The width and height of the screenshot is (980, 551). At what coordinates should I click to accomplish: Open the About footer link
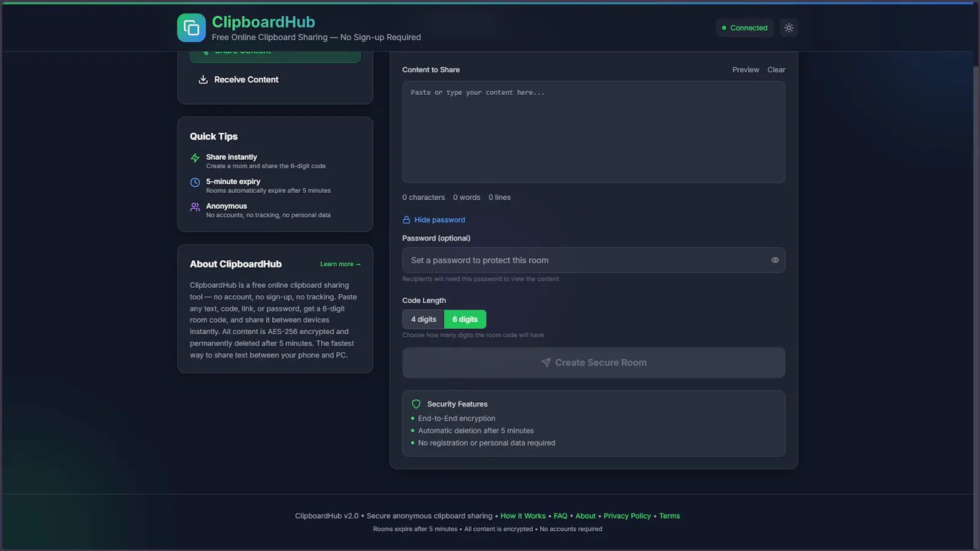coord(586,516)
